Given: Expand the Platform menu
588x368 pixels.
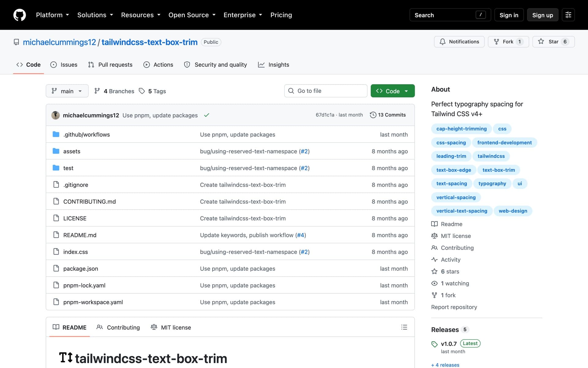Looking at the screenshot, I should [52, 15].
